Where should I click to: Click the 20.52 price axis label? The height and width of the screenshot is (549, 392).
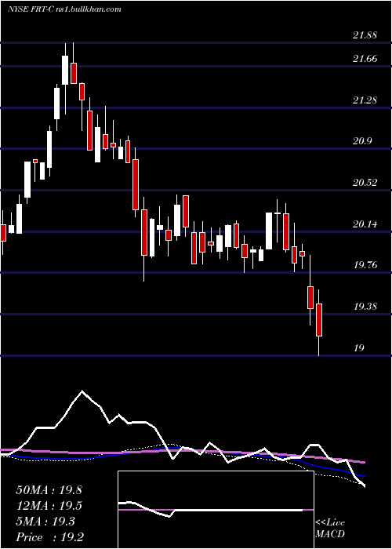coord(365,183)
